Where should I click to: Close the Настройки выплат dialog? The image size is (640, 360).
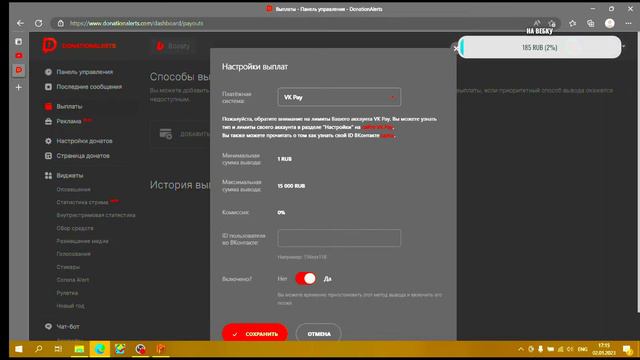tap(456, 48)
